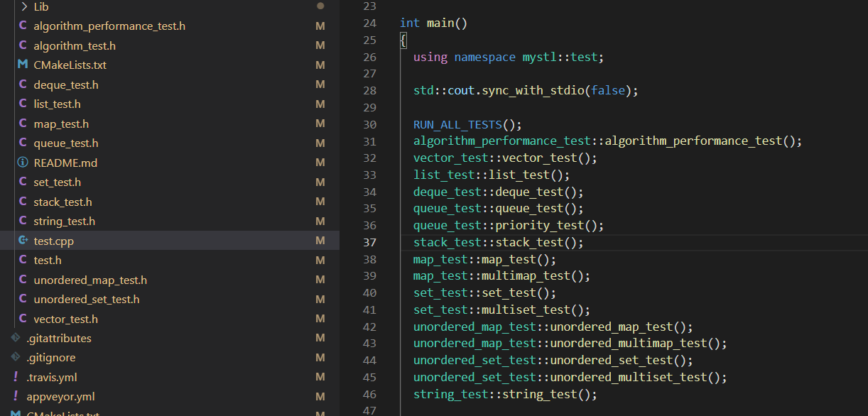The height and width of the screenshot is (416, 868).
Task: Open test.h file
Action: tap(48, 261)
